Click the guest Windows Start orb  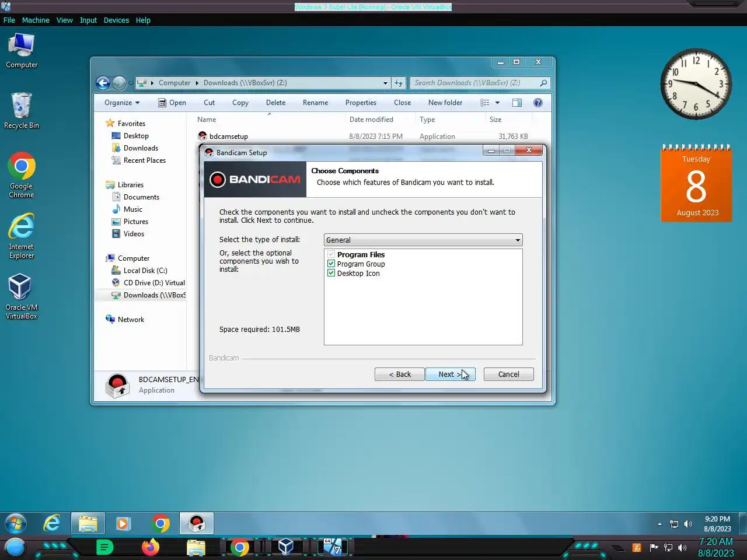tap(16, 523)
